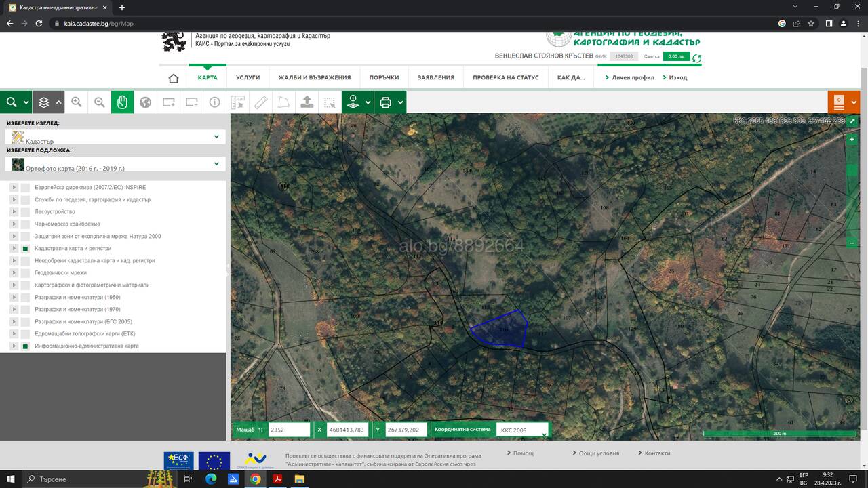The height and width of the screenshot is (488, 868).
Task: Click the upload file icon
Action: point(307,102)
